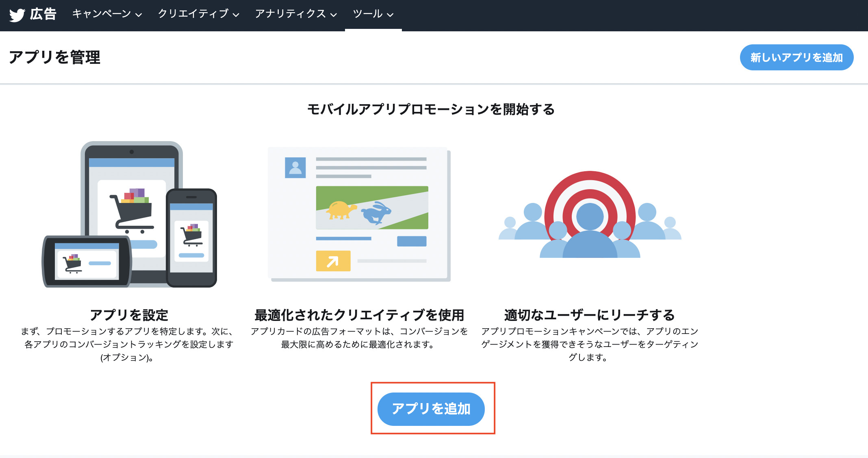Screen dimensions: 868x458
Task: Click the アプリを設定 heading
Action: click(x=130, y=314)
